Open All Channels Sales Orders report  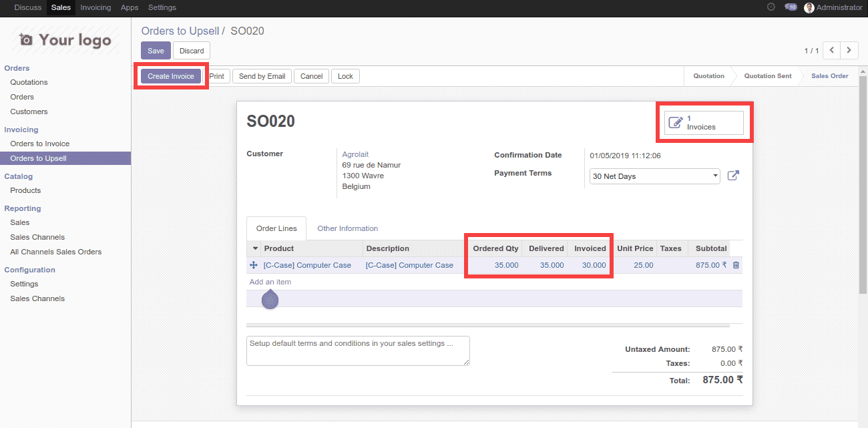coord(56,252)
